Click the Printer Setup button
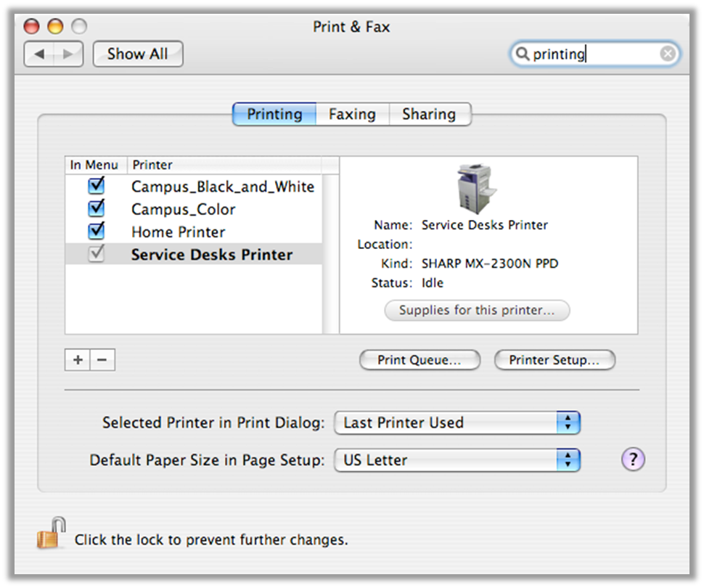Viewport: 704px width, 588px height. [x=554, y=360]
